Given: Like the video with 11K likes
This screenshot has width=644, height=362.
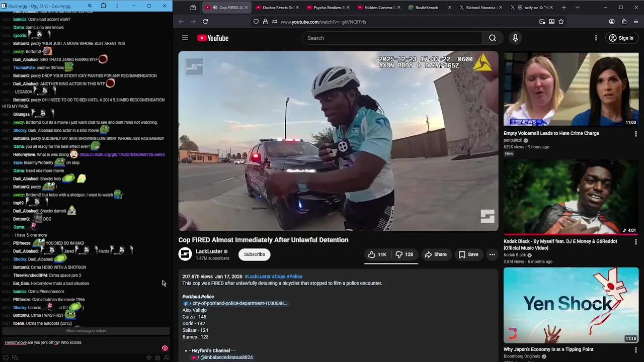Looking at the screenshot, I should pos(377,254).
